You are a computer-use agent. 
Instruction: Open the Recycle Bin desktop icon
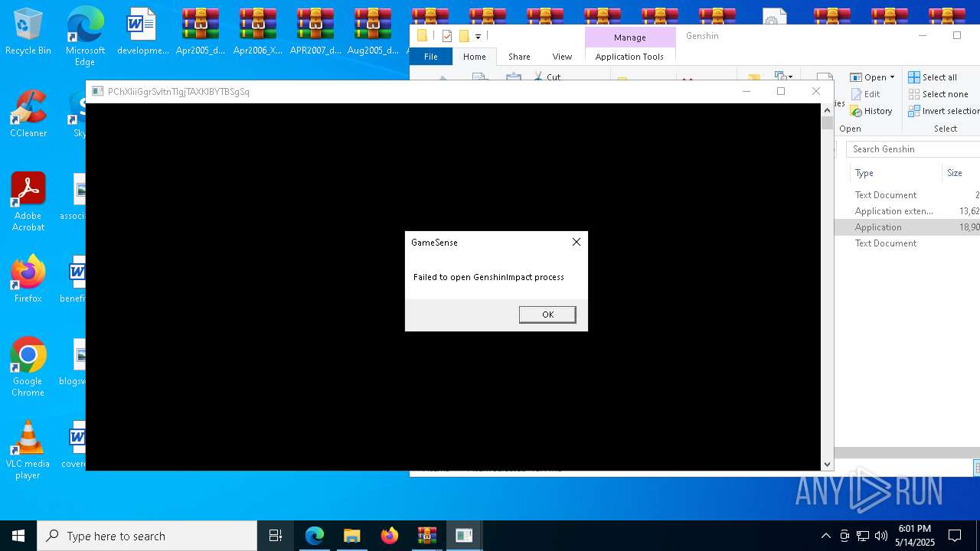[28, 32]
